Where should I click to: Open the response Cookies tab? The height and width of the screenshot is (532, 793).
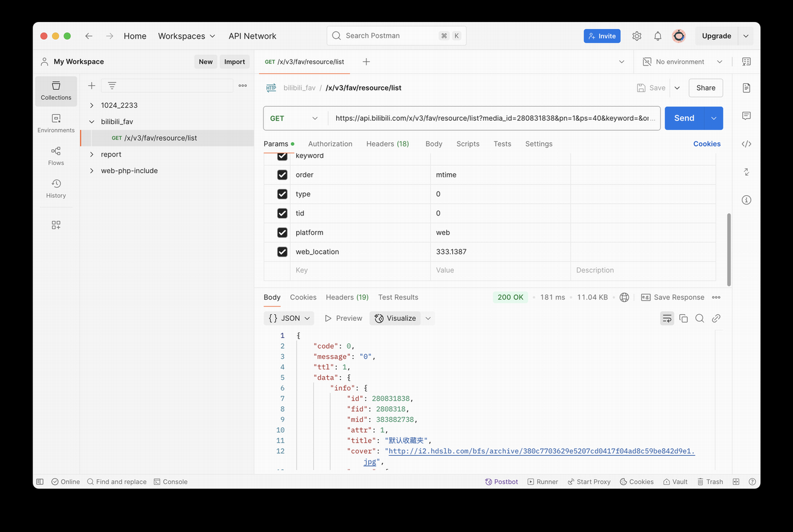(x=303, y=297)
